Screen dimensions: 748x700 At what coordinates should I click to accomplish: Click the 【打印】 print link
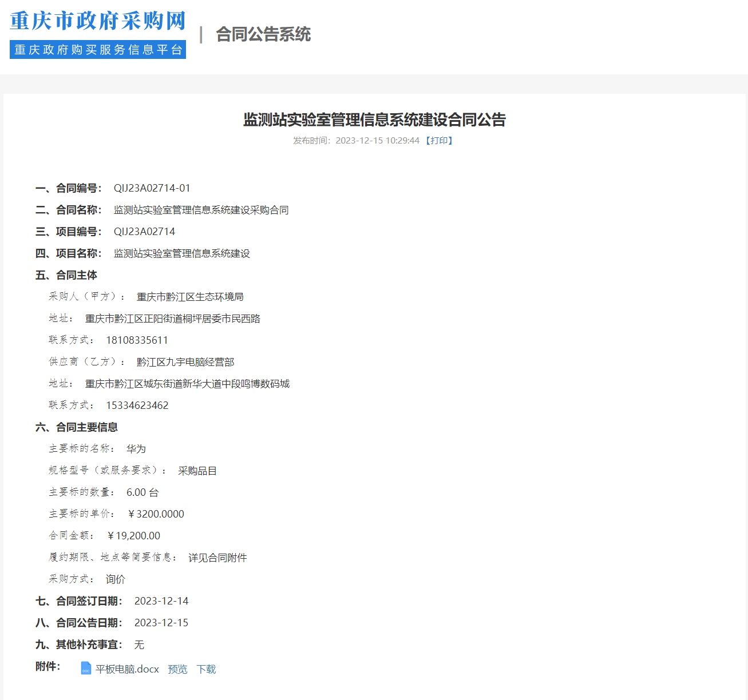pos(439,141)
